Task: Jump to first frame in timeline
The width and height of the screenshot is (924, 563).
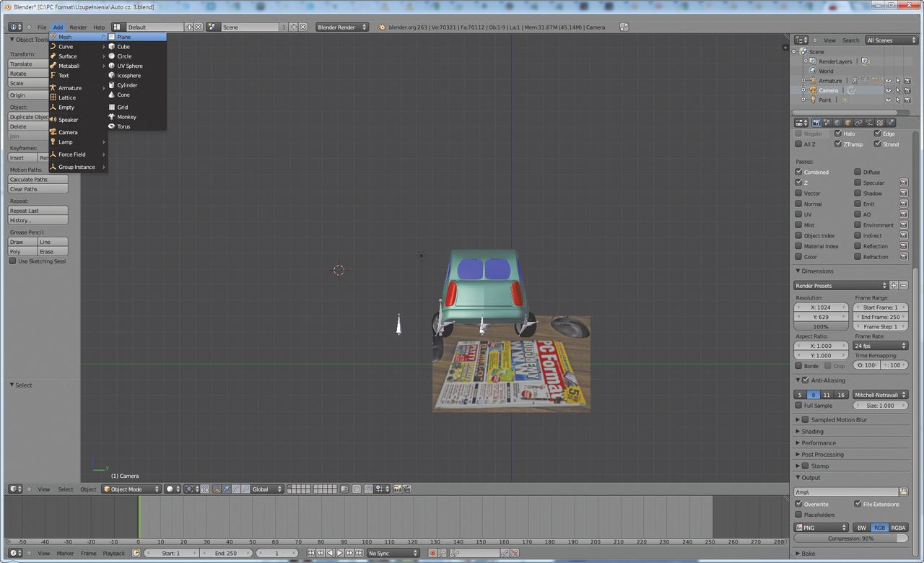Action: coord(311,553)
